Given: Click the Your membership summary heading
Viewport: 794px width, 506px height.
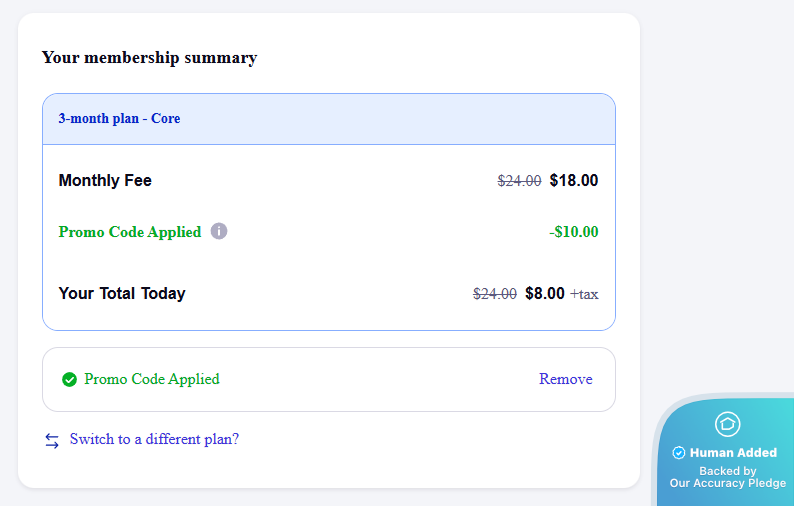Looking at the screenshot, I should click(149, 57).
